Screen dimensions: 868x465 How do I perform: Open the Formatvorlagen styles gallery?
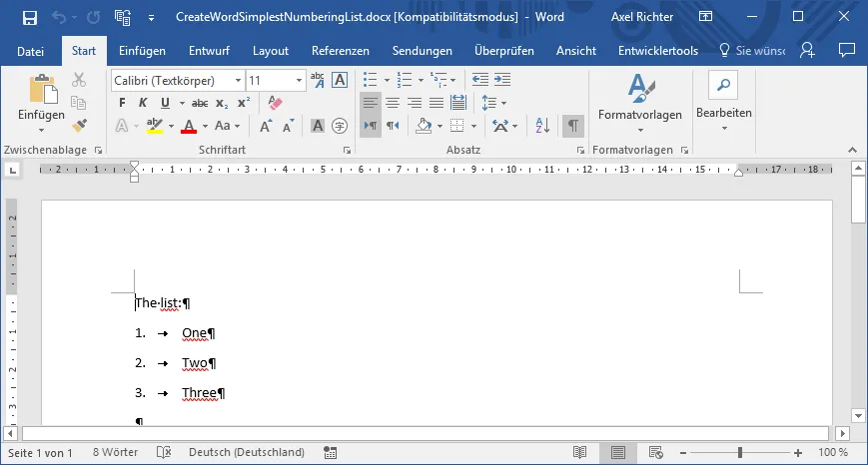coord(640,104)
